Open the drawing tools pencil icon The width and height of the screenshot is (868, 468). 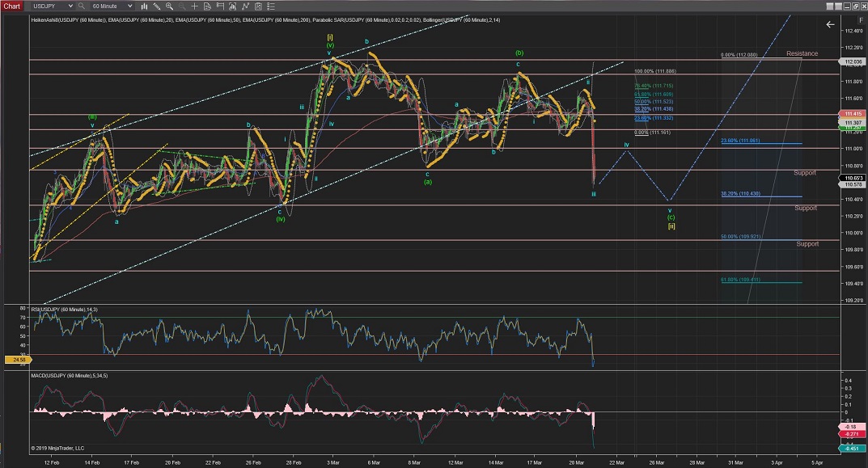pyautogui.click(x=156, y=6)
